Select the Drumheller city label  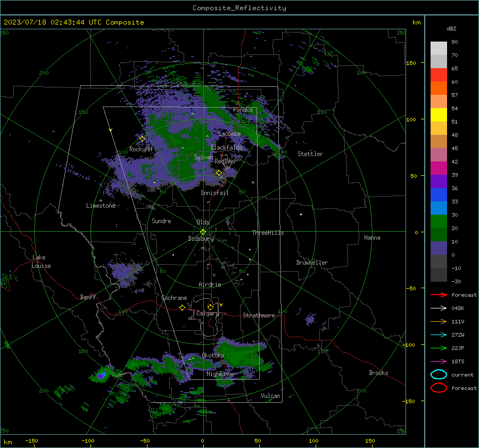click(312, 263)
